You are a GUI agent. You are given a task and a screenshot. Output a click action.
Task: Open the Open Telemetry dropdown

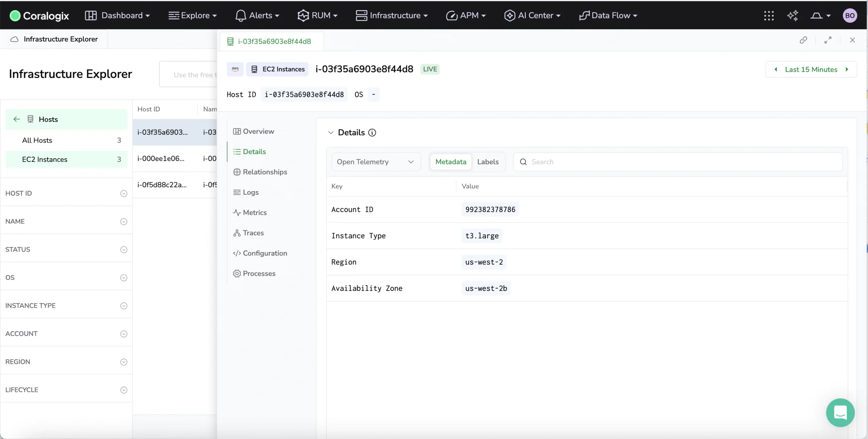[376, 162]
